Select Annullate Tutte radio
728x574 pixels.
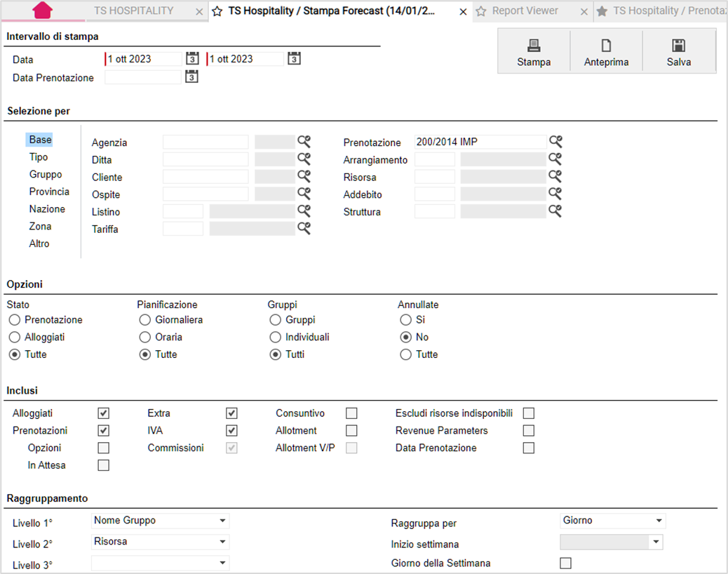pos(406,354)
